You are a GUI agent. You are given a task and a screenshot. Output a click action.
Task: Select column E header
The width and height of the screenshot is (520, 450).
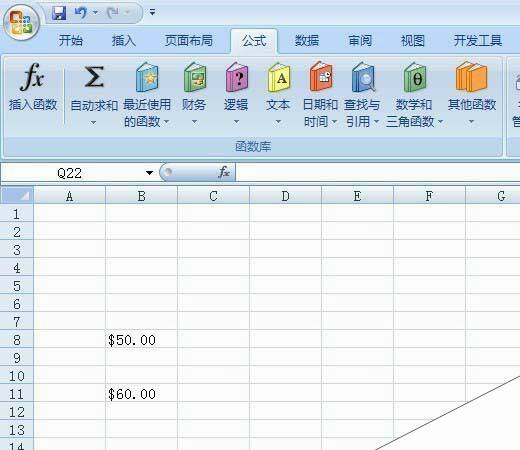(357, 196)
